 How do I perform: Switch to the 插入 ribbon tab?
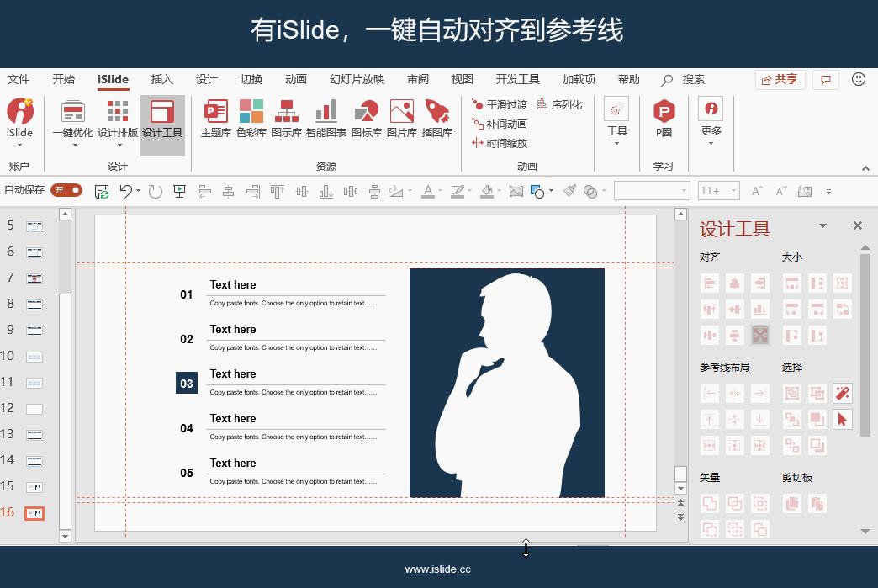click(x=161, y=80)
